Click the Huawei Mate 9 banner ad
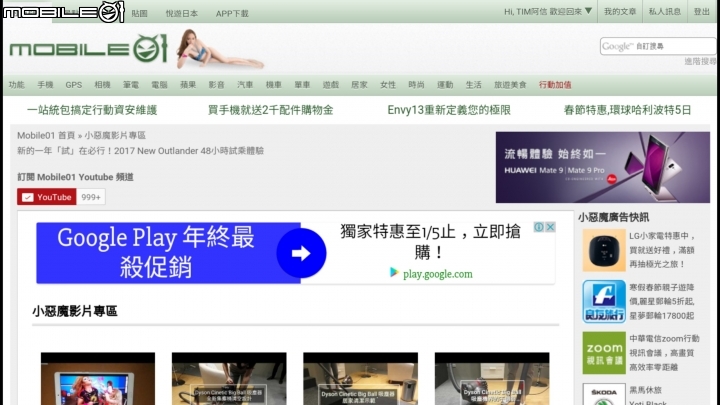The width and height of the screenshot is (720, 405). point(602,167)
